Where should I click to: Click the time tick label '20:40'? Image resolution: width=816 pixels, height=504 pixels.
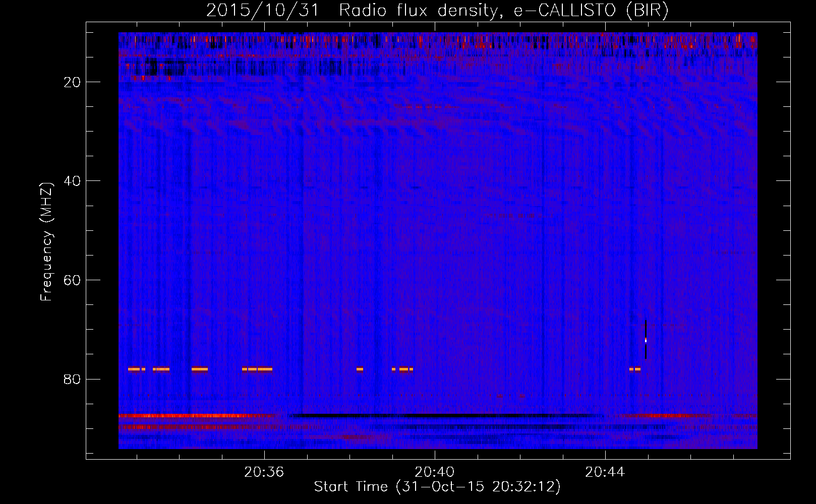434,472
